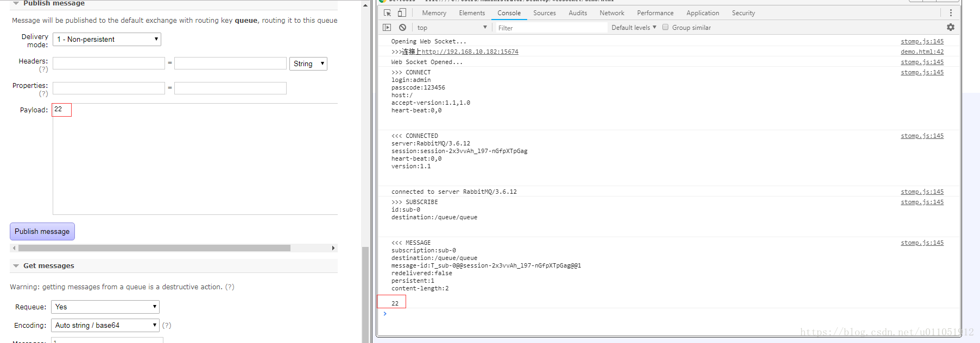Focus the Properties name input field
This screenshot has width=980, height=343.
(109, 88)
